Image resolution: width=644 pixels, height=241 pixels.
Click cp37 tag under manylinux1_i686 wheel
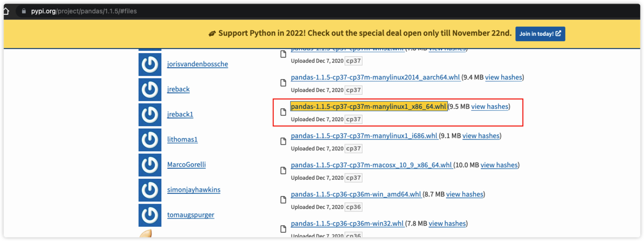tap(354, 149)
